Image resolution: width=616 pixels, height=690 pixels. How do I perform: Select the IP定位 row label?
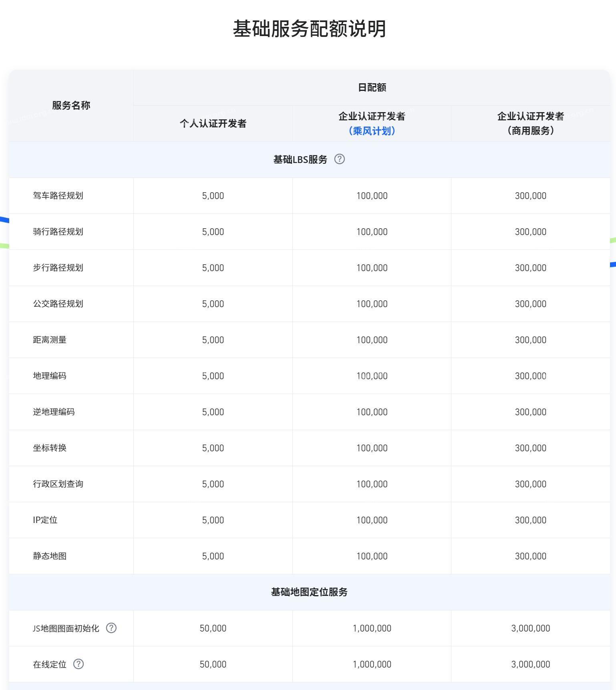(x=45, y=520)
